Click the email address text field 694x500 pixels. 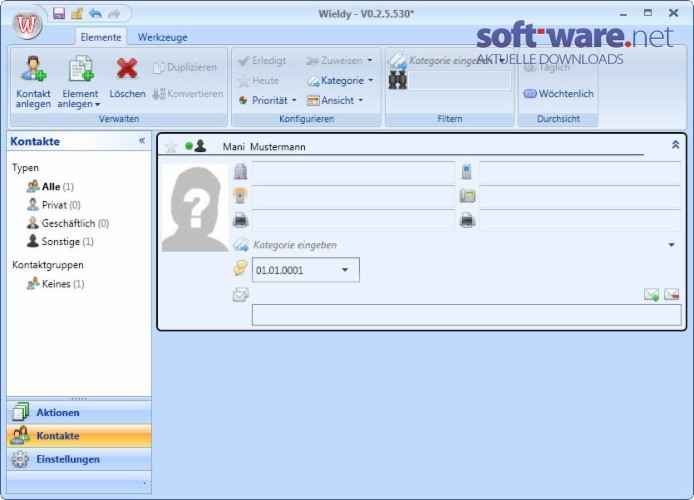[467, 315]
